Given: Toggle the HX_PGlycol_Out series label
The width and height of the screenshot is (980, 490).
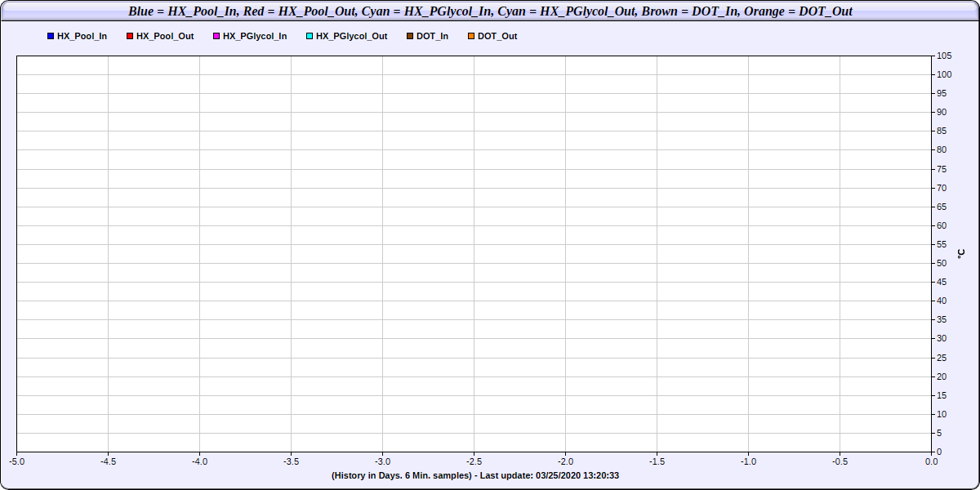Looking at the screenshot, I should point(352,36).
